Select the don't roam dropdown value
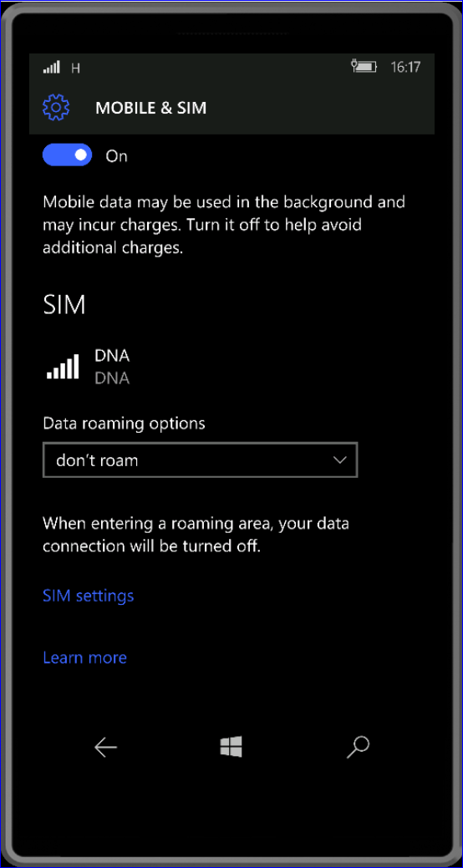 click(97, 460)
